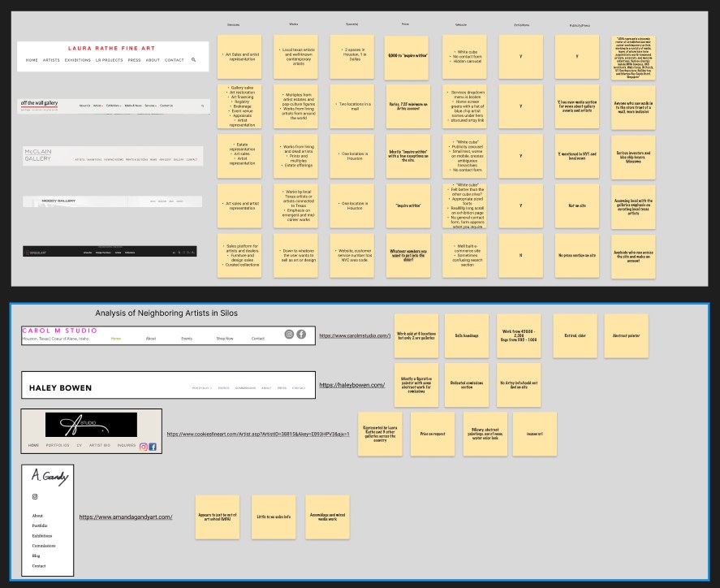The image size is (720, 588).
Task: Select the dark Singulart header image
Action: [110, 252]
